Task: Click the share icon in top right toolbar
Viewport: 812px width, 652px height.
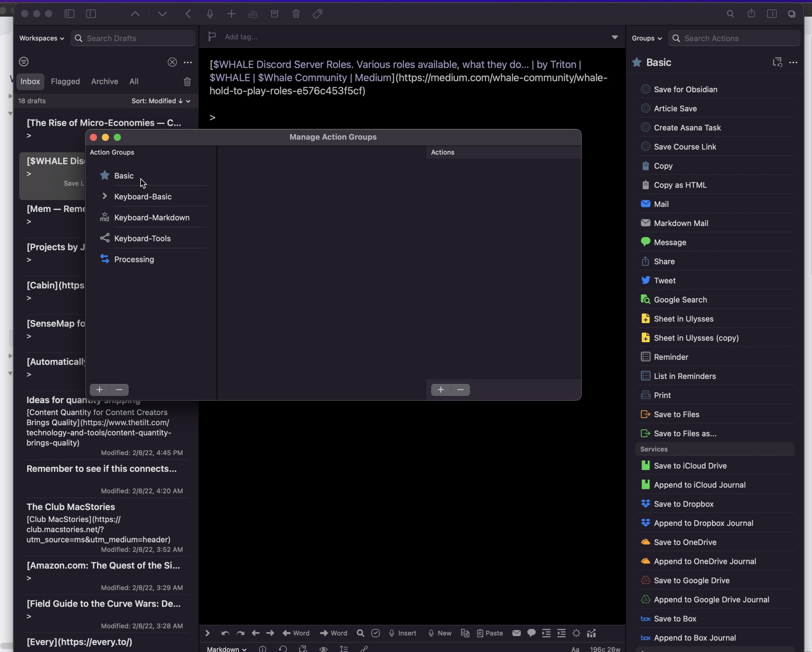Action: (x=751, y=13)
